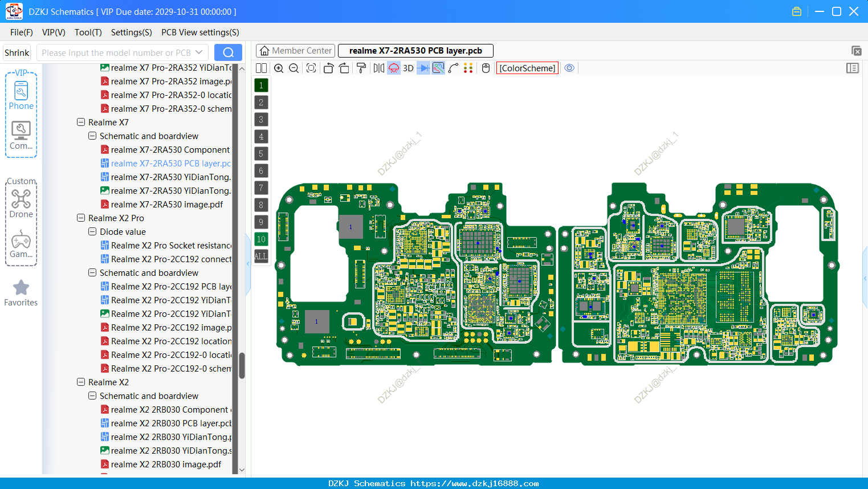Select the VIP Phone category

tap(21, 95)
